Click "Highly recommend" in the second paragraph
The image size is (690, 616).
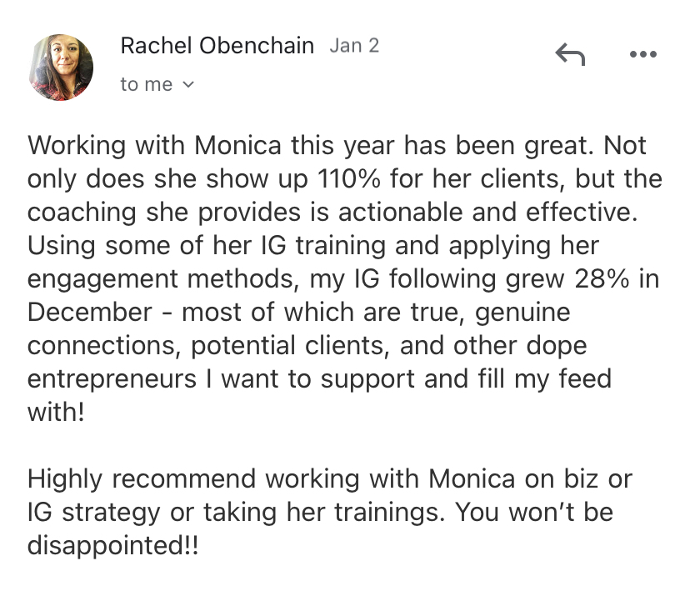click(142, 479)
